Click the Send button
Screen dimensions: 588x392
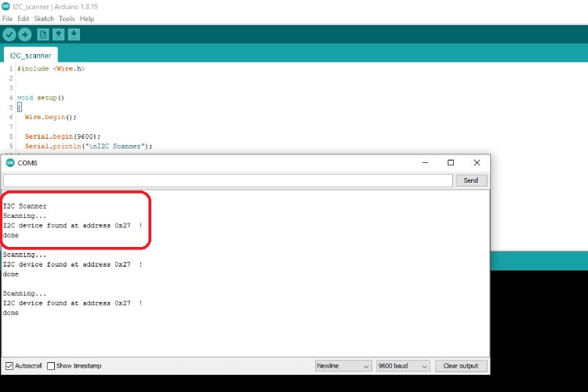tap(471, 180)
